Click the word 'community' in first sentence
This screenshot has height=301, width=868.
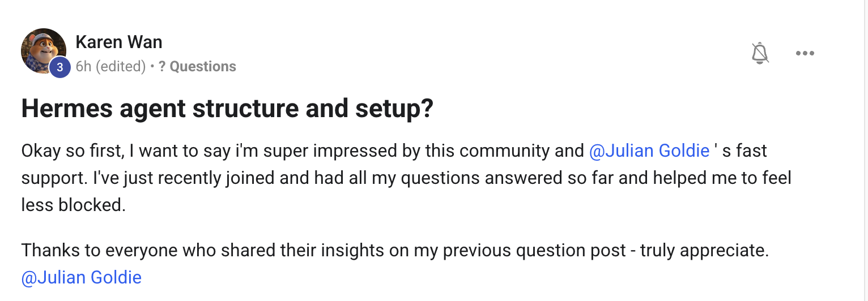coord(502,151)
